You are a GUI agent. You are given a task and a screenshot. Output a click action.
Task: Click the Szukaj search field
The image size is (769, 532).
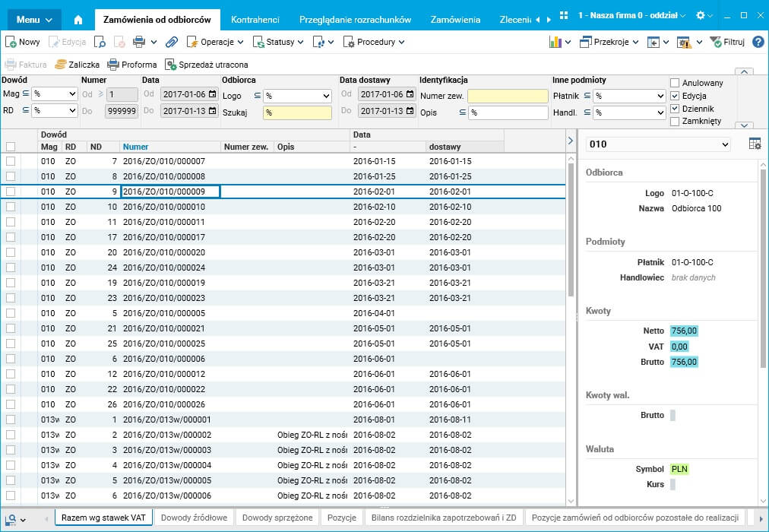[x=297, y=112]
